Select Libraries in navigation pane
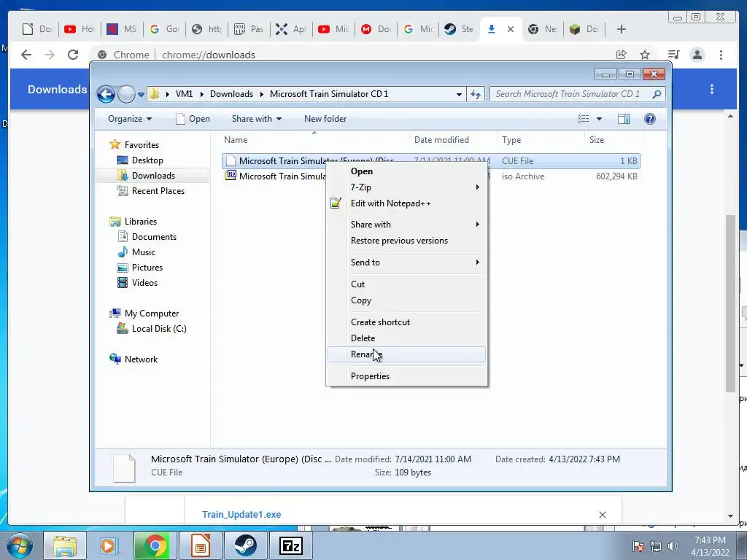Viewport: 747px width, 560px height. 140,222
